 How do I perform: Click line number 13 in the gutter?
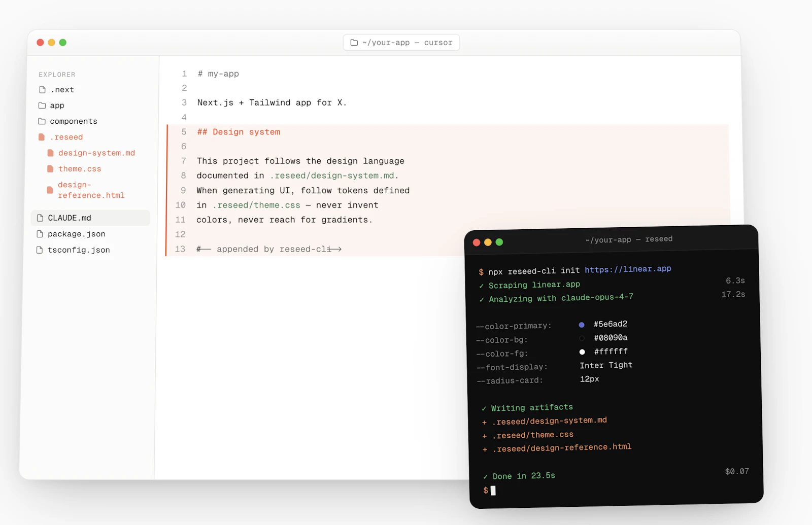pos(180,249)
